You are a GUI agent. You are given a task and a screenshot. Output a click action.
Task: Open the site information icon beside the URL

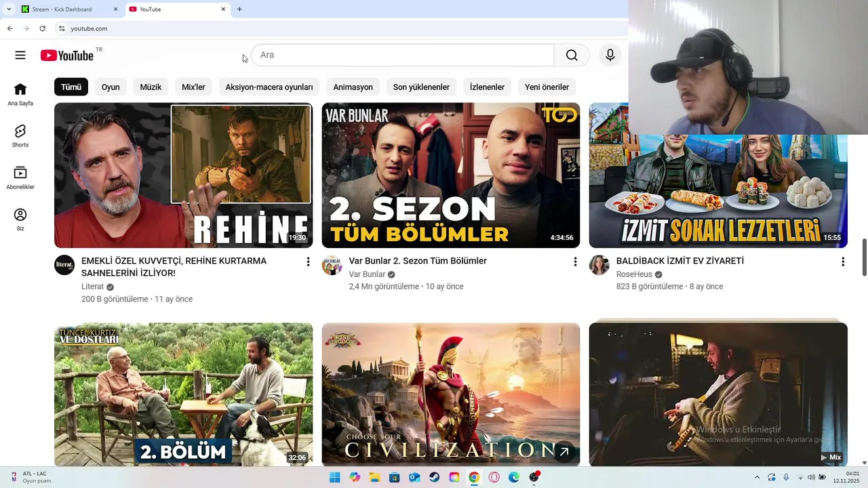coord(61,28)
